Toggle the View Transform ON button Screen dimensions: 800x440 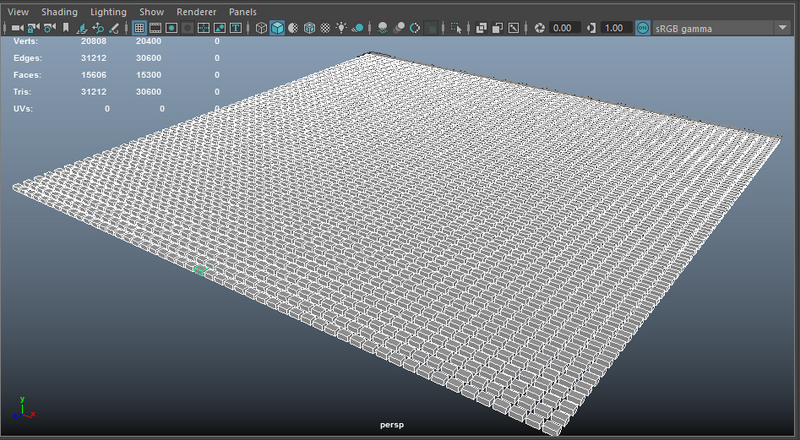(643, 28)
